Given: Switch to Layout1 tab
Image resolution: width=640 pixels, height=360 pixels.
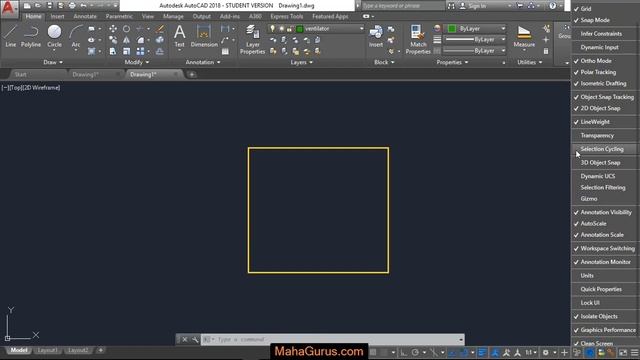Looking at the screenshot, I should click(47, 350).
